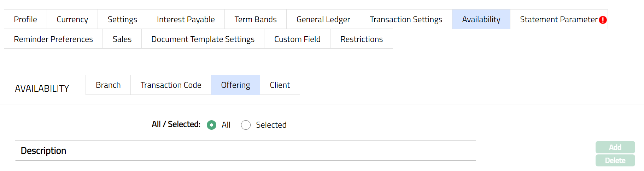The width and height of the screenshot is (644, 171).
Task: Select the All radio button
Action: pyautogui.click(x=212, y=125)
